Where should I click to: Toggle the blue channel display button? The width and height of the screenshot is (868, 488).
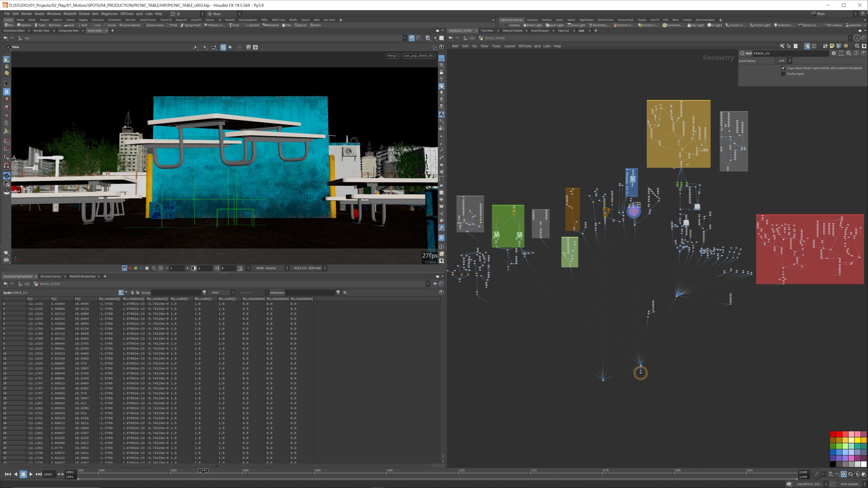141,268
